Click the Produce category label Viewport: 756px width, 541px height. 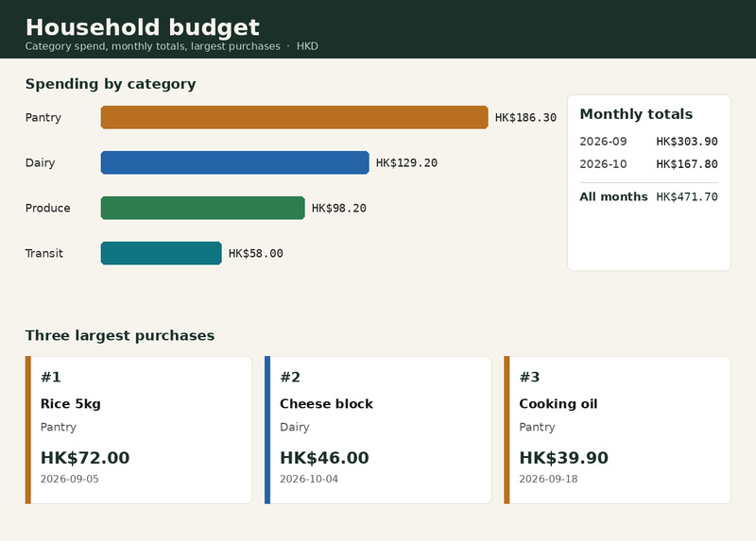coord(48,208)
